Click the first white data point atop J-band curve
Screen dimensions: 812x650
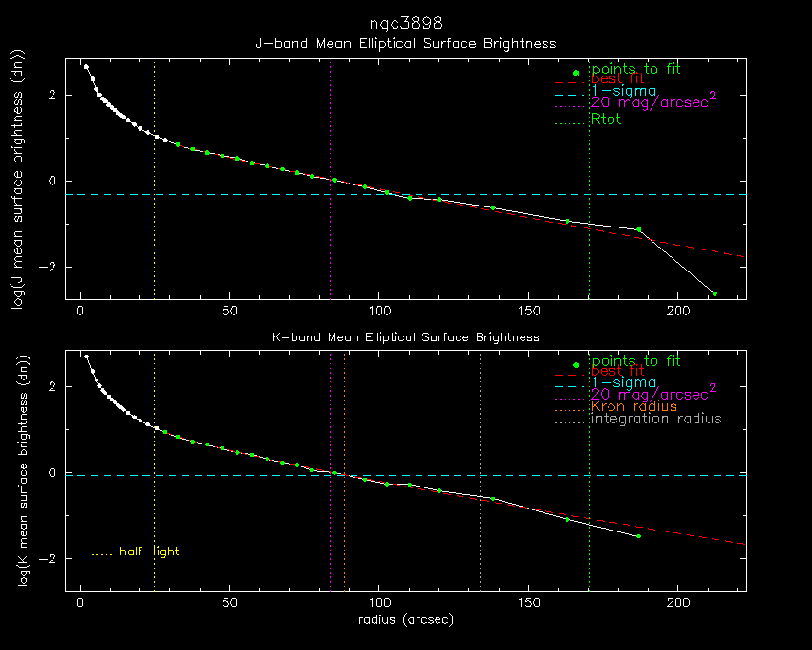[86, 67]
